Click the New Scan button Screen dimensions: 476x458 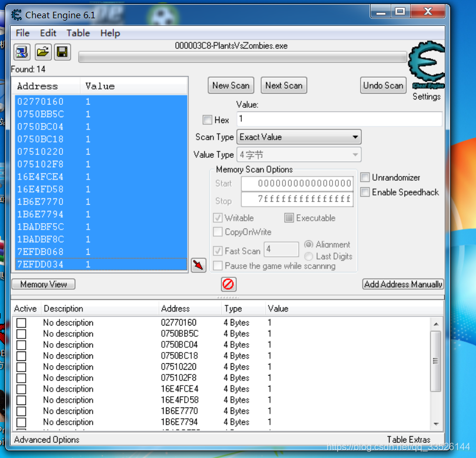tap(231, 85)
